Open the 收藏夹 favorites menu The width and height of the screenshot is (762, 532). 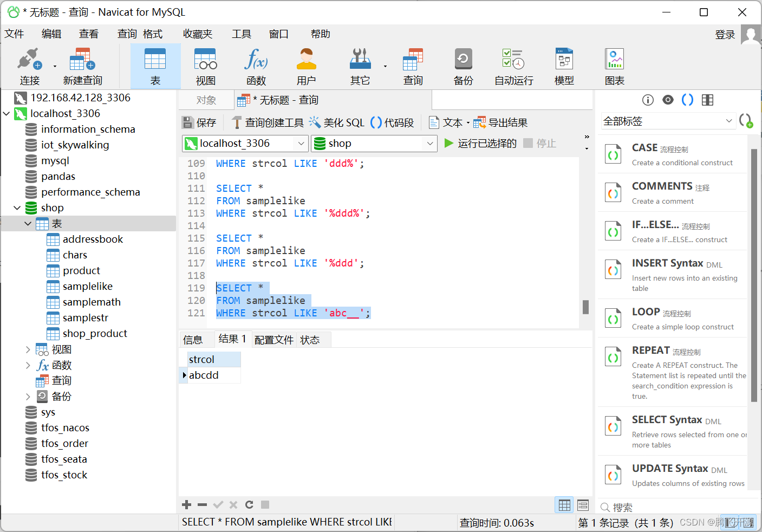[198, 34]
